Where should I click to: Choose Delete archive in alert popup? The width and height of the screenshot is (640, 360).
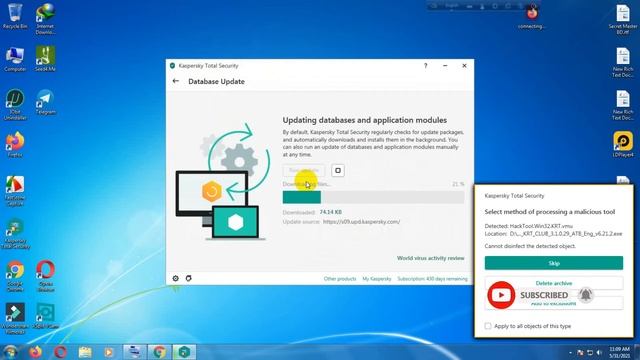(x=554, y=283)
